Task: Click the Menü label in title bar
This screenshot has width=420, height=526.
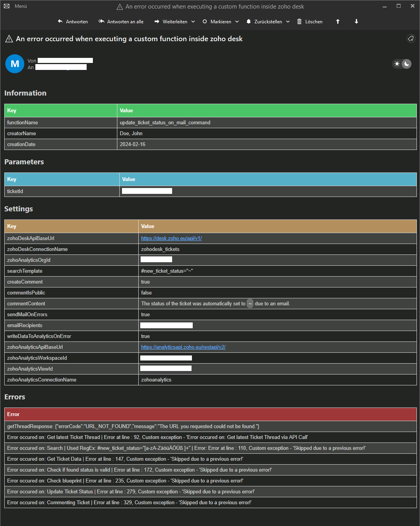Action: coord(21,6)
